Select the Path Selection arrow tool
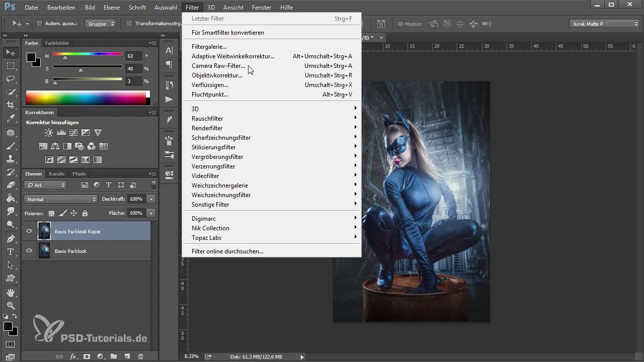This screenshot has height=362, width=644. point(11,265)
